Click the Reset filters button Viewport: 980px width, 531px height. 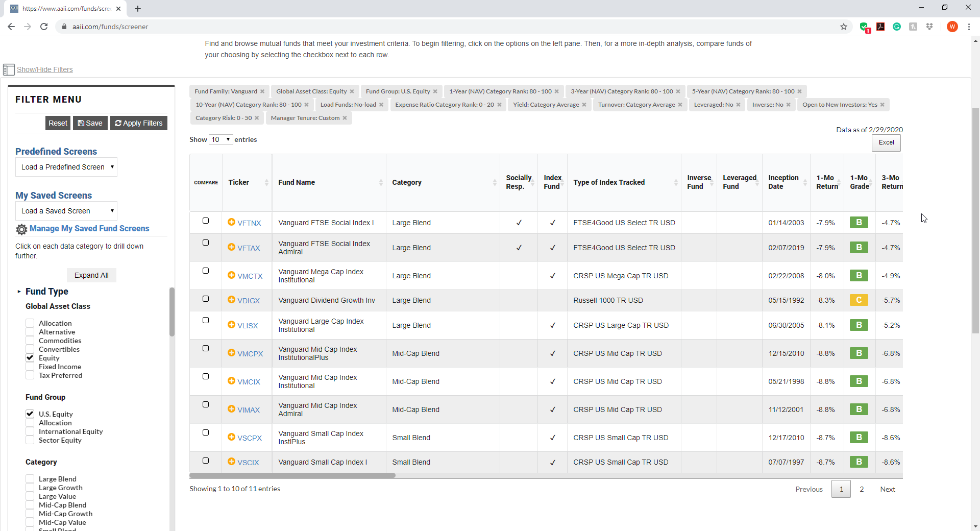pyautogui.click(x=58, y=123)
